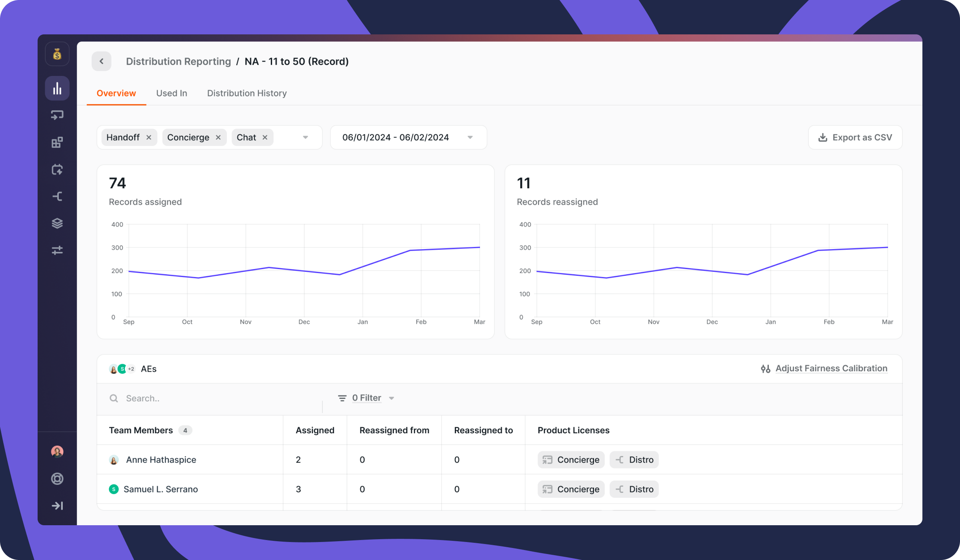Click the Product Licenses column header
Viewport: 960px width, 560px height.
click(574, 430)
